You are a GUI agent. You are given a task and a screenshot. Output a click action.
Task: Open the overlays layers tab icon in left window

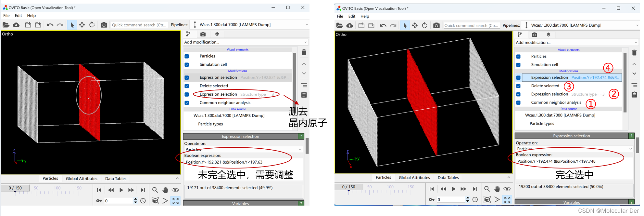tap(217, 34)
